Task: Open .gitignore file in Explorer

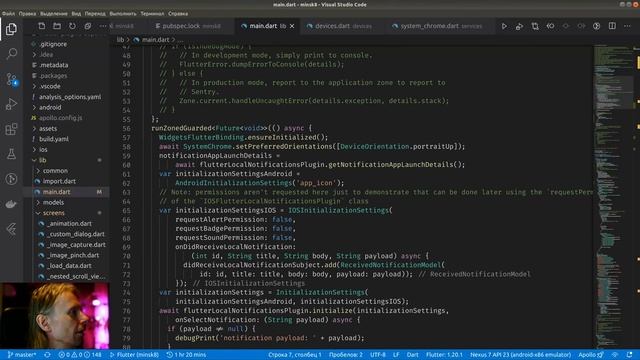Action: (x=53, y=44)
